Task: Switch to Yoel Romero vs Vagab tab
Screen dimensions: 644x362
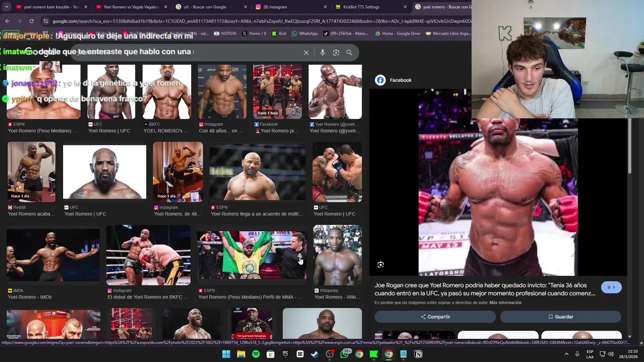Action: (131, 7)
